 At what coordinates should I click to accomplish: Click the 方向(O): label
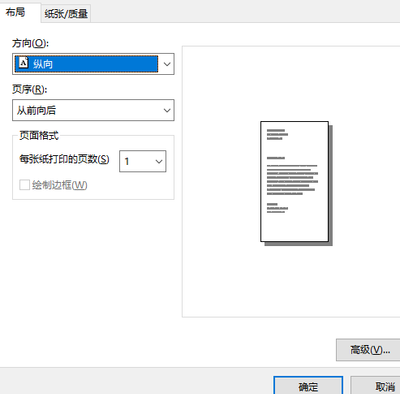(x=31, y=43)
